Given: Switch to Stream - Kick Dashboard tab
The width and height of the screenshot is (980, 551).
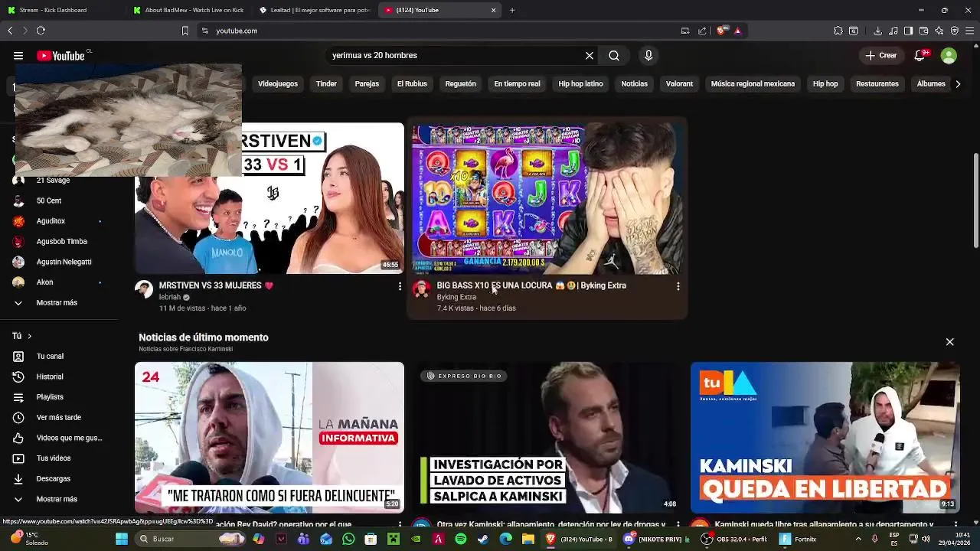Looking at the screenshot, I should pyautogui.click(x=63, y=10).
